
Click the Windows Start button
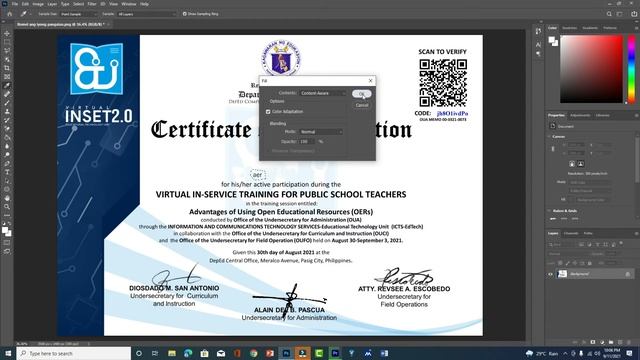(8, 353)
